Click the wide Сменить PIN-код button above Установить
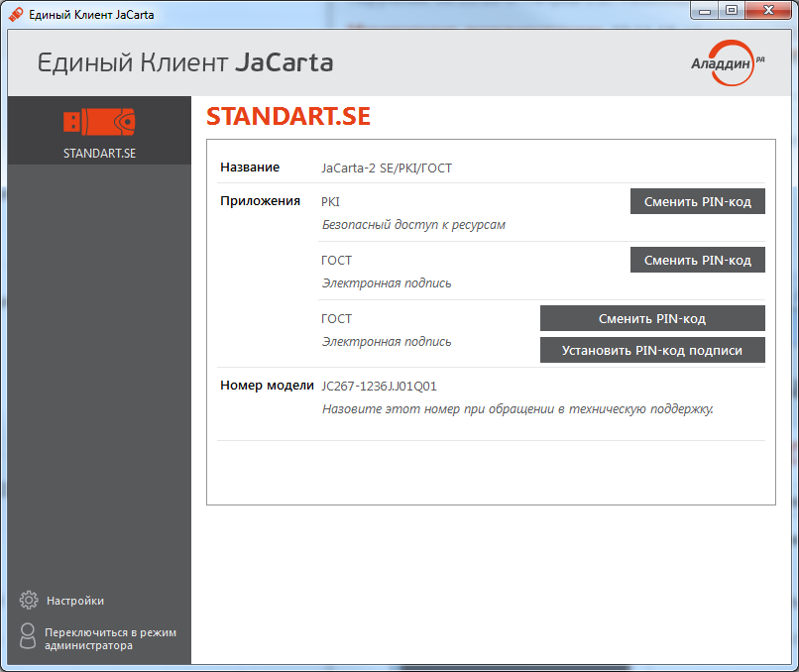799x672 pixels. coord(651,319)
